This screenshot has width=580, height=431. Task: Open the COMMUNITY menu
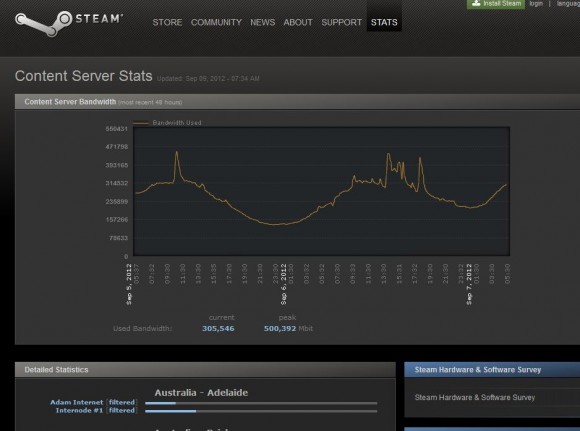coord(216,22)
